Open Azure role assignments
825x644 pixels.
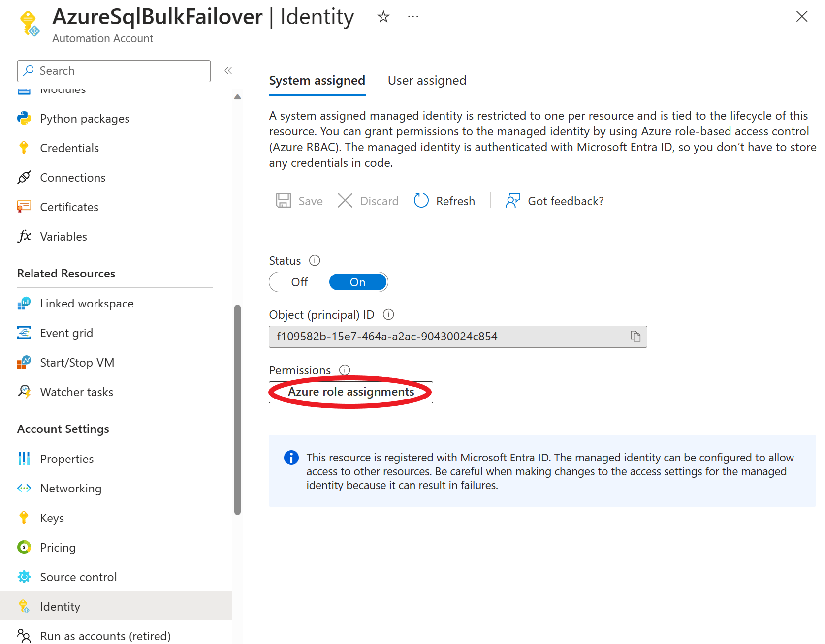(351, 392)
